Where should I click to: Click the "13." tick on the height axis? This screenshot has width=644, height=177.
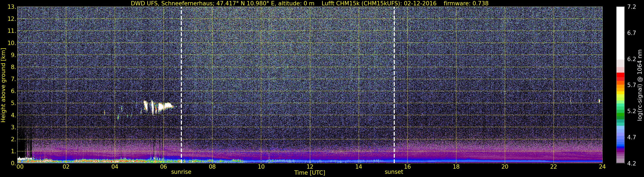pyautogui.click(x=12, y=7)
